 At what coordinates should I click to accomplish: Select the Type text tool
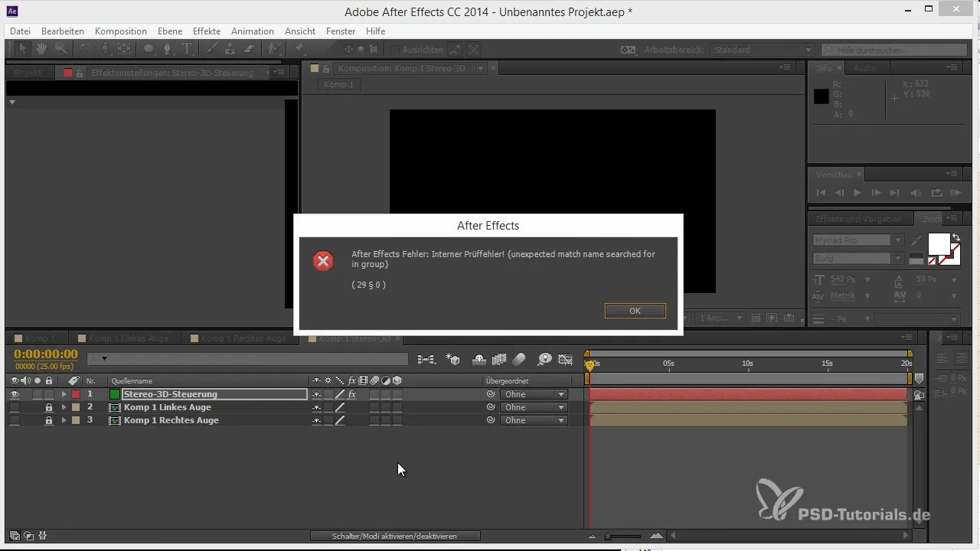pyautogui.click(x=187, y=49)
